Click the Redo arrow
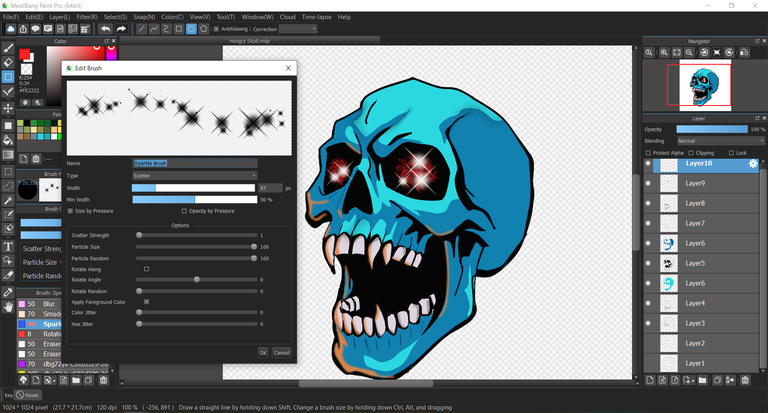The width and height of the screenshot is (768, 413). coord(121,29)
